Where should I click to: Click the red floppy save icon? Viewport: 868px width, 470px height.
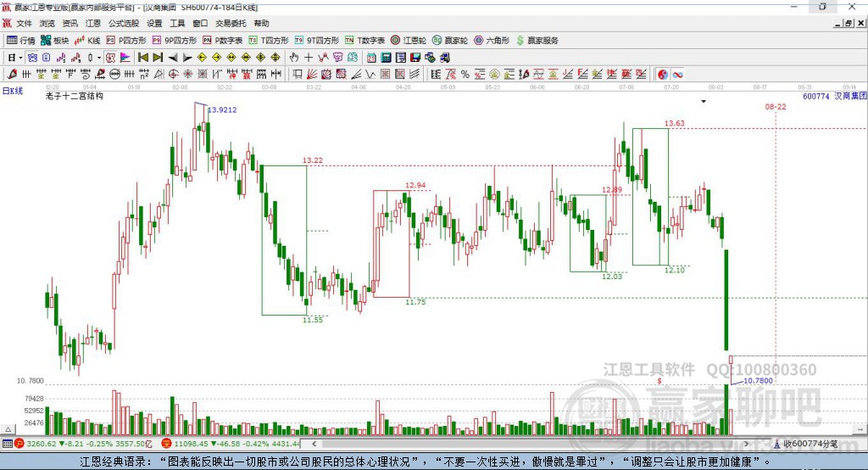tap(415, 58)
